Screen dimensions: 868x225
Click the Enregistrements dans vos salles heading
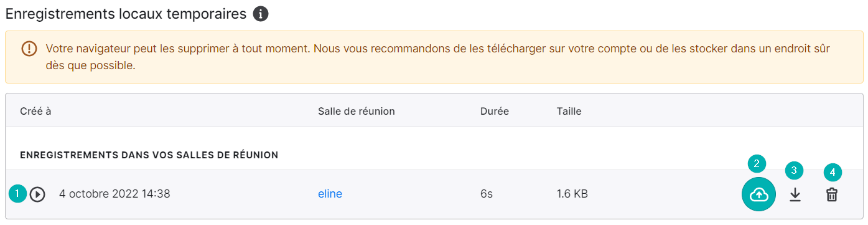click(x=149, y=155)
